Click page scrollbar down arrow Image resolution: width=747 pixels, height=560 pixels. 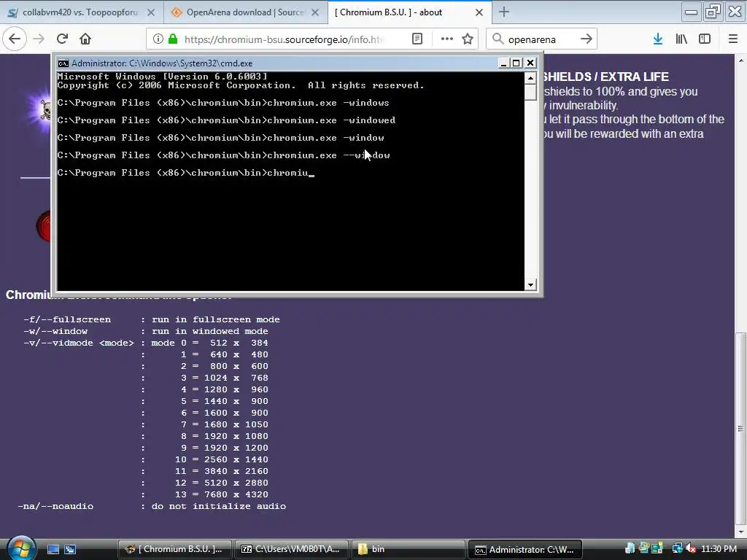click(741, 532)
